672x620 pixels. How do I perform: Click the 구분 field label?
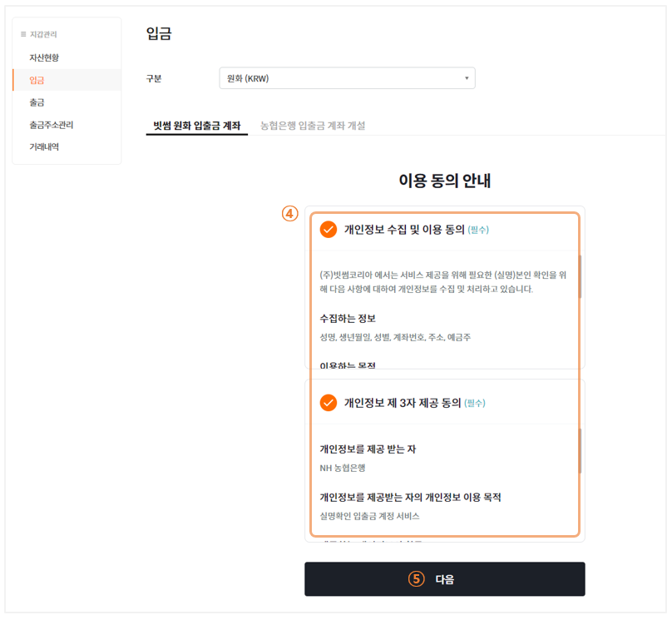(x=153, y=78)
